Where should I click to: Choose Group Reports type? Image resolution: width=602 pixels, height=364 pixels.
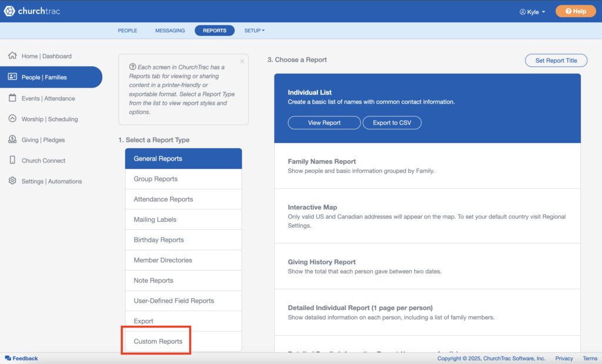point(183,179)
